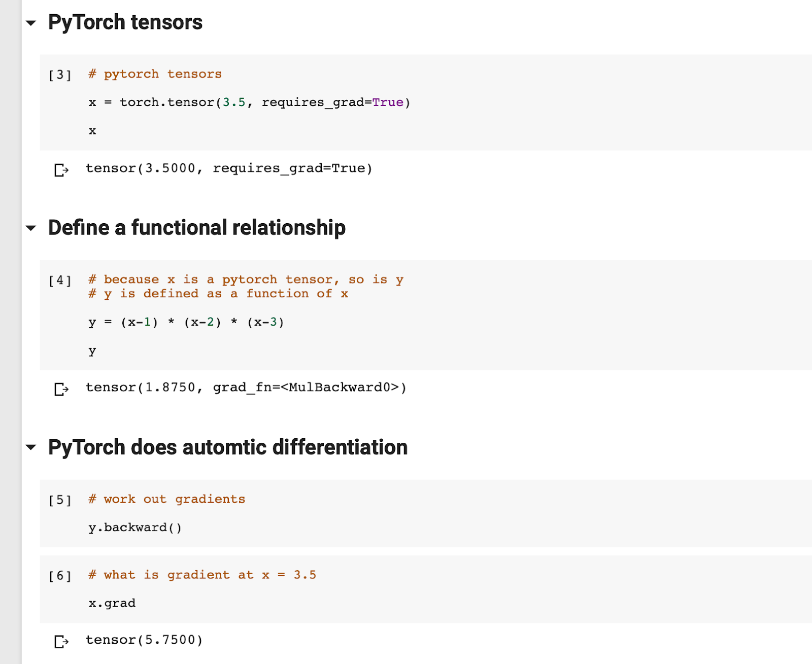Run cell [6] by clicking its execution count

pyautogui.click(x=59, y=575)
